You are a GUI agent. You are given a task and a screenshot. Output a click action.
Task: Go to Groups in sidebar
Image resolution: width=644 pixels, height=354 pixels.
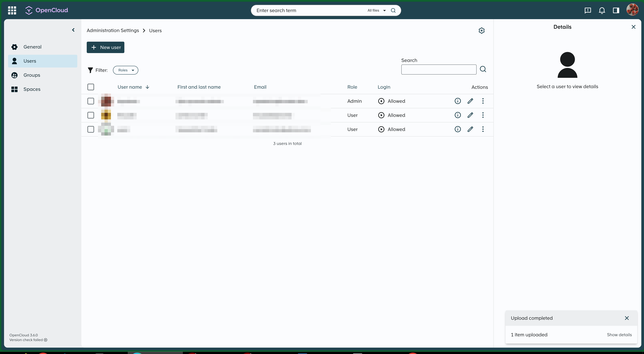[32, 75]
